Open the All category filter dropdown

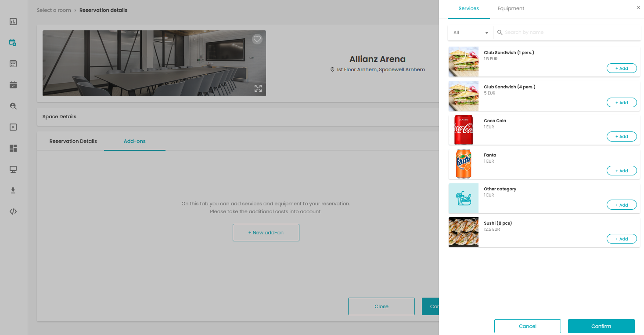[x=471, y=33]
